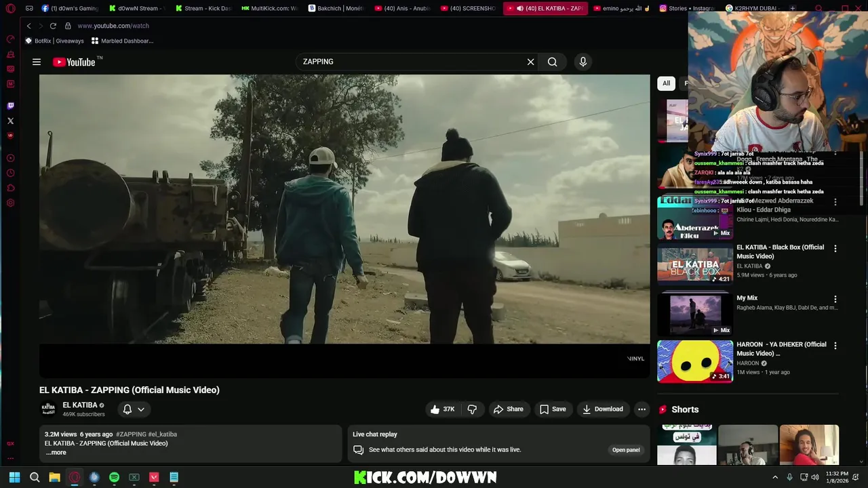Screen dimensions: 868x488
Task: Expand description with ...more
Action: click(x=56, y=453)
